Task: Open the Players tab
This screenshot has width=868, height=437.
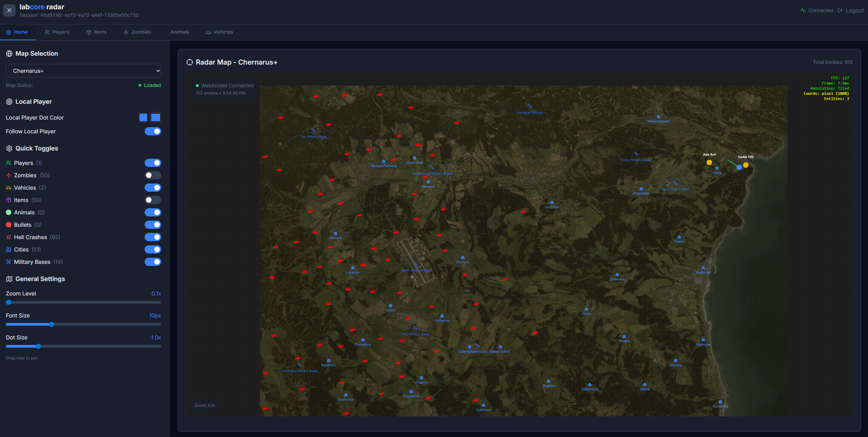Action: pyautogui.click(x=57, y=32)
